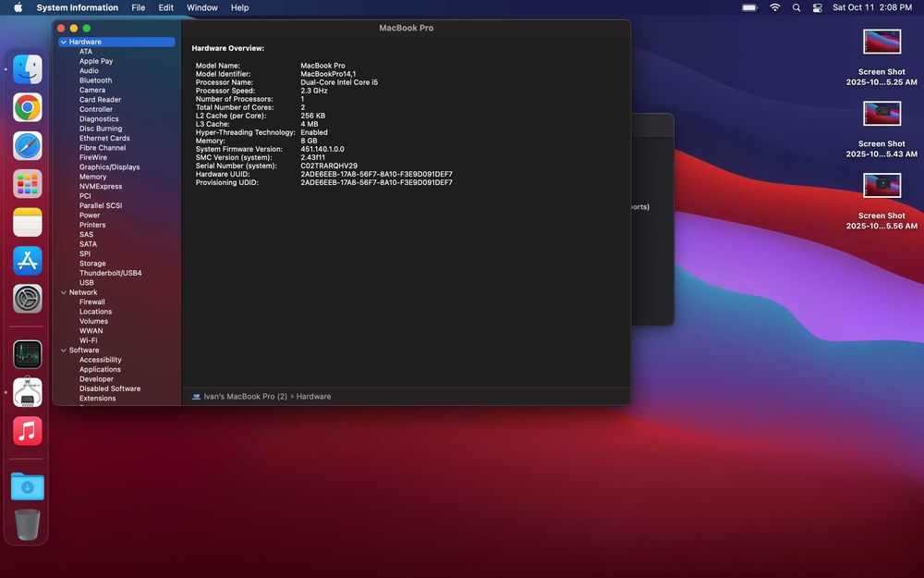Image resolution: width=924 pixels, height=578 pixels.
Task: Select USB in the sidebar
Action: coord(87,282)
